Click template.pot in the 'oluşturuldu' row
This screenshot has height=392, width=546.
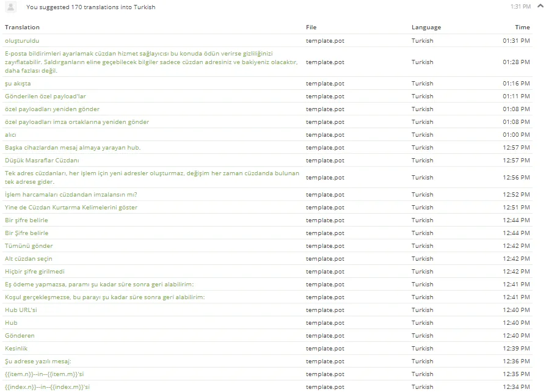click(x=326, y=41)
